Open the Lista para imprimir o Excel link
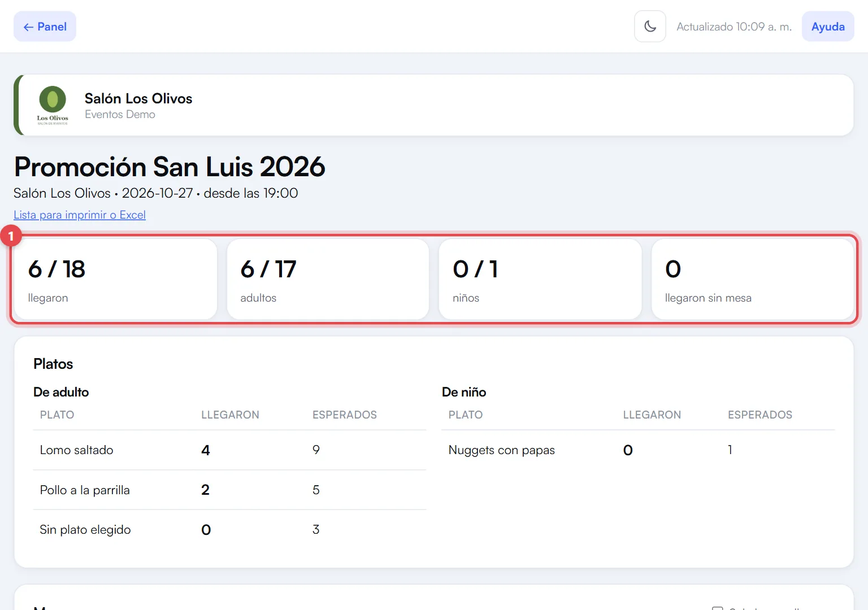 [x=80, y=215]
